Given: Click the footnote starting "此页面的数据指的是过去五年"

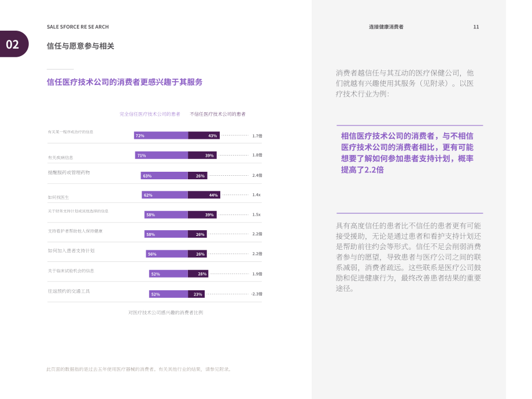Looking at the screenshot, I should (x=139, y=369).
